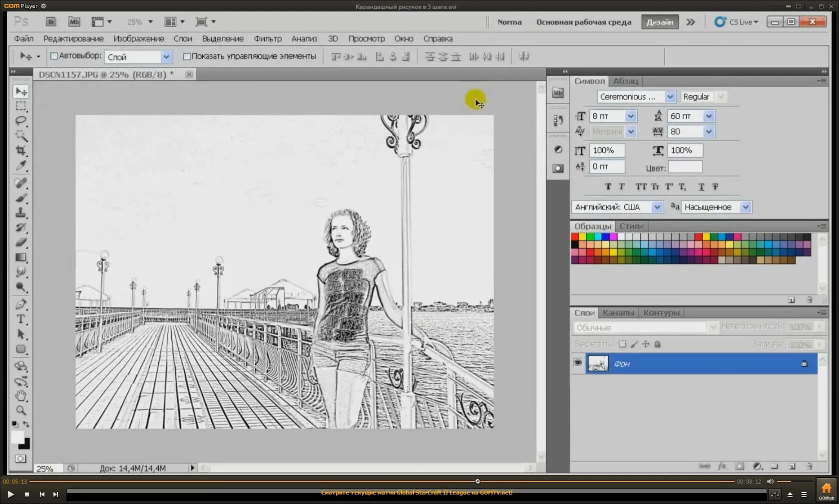The height and width of the screenshot is (504, 839).
Task: Select the Horizontal Type tool
Action: (x=20, y=319)
